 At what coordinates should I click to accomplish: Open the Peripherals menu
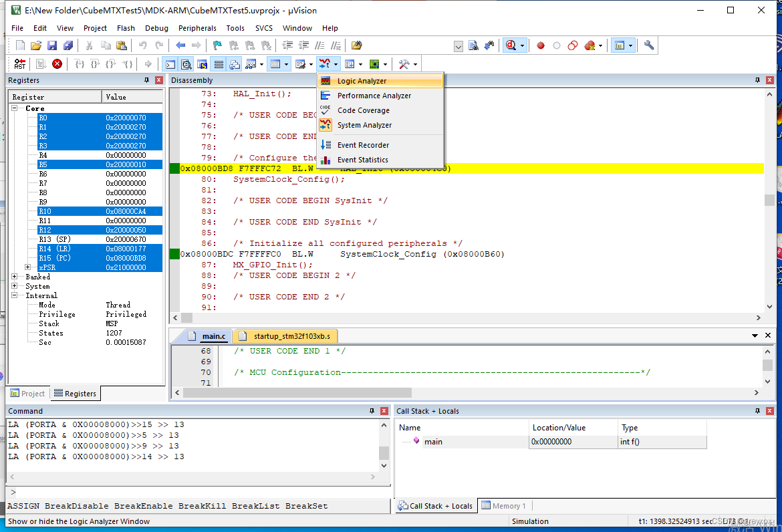tap(197, 29)
